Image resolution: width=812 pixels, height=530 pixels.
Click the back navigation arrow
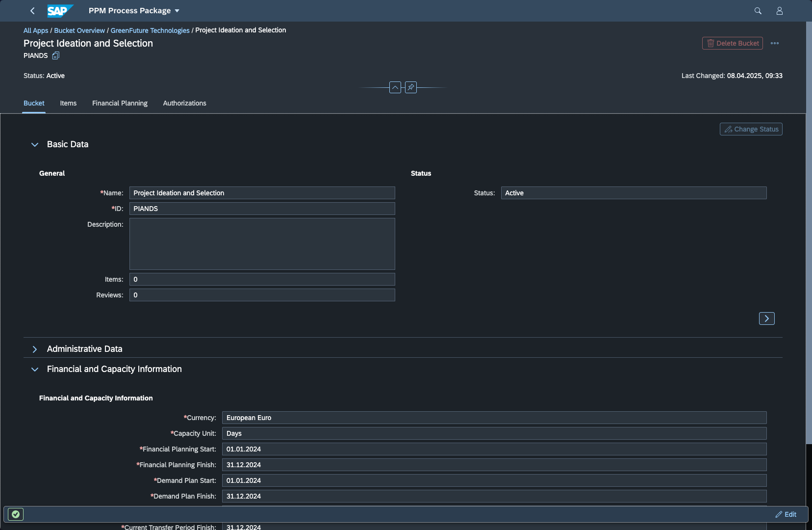pyautogui.click(x=32, y=11)
